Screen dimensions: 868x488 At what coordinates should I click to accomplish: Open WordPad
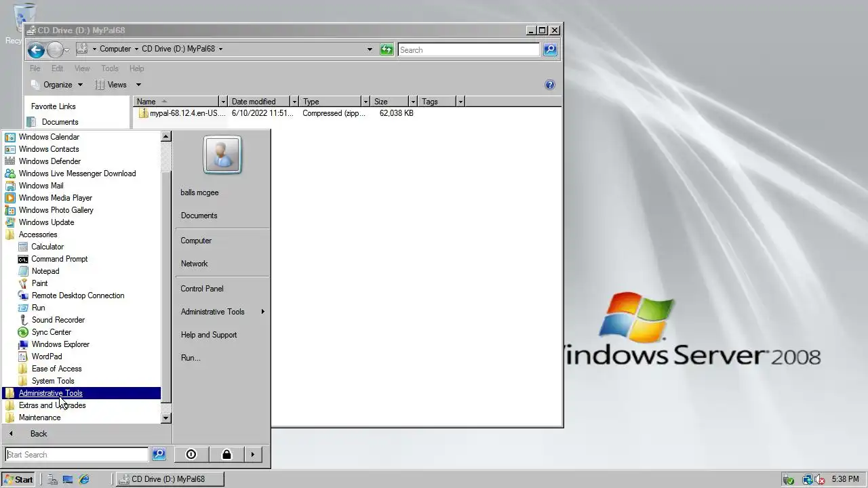47,357
